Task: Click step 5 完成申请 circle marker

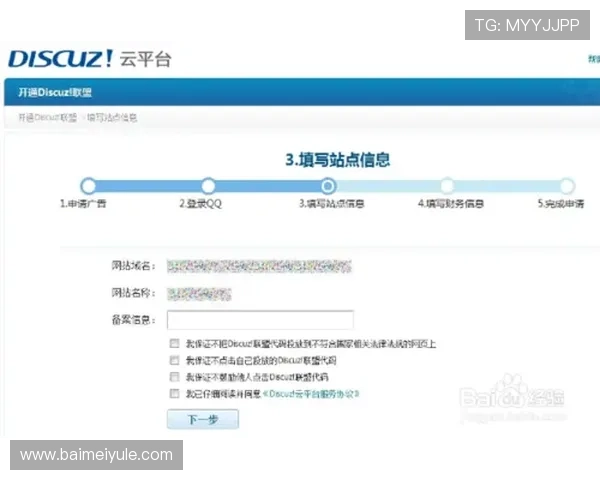Action: (567, 186)
